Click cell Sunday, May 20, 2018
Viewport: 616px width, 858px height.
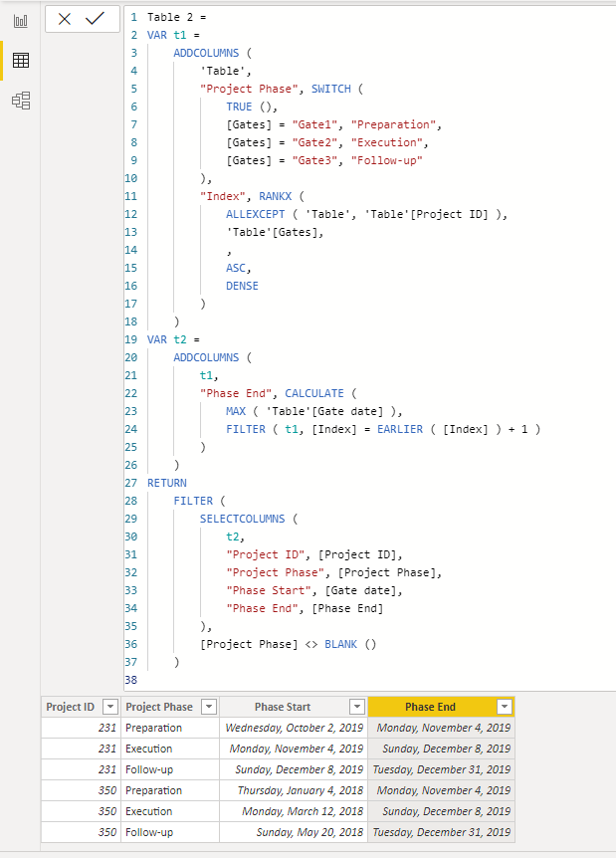[294, 832]
